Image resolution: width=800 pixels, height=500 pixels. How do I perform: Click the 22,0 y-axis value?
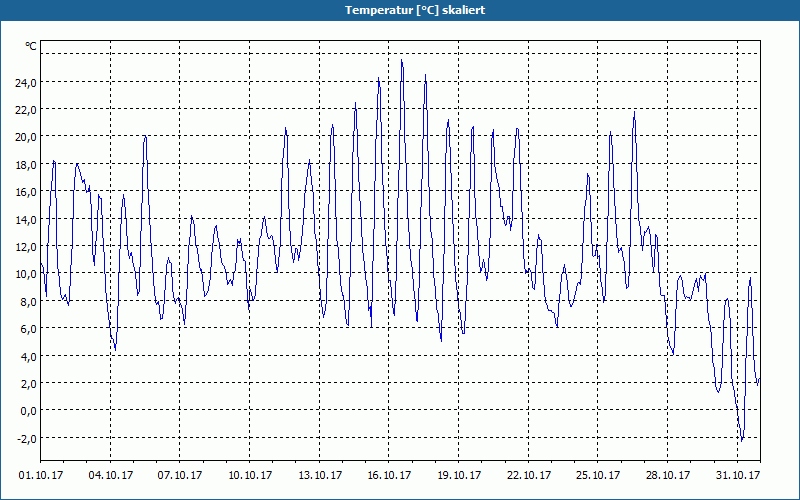[x=26, y=110]
